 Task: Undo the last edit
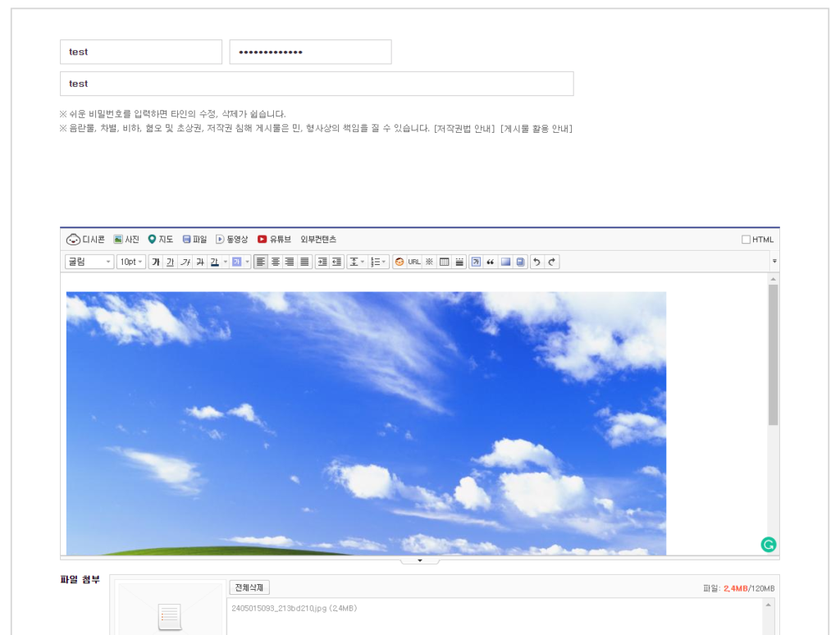[x=536, y=262]
